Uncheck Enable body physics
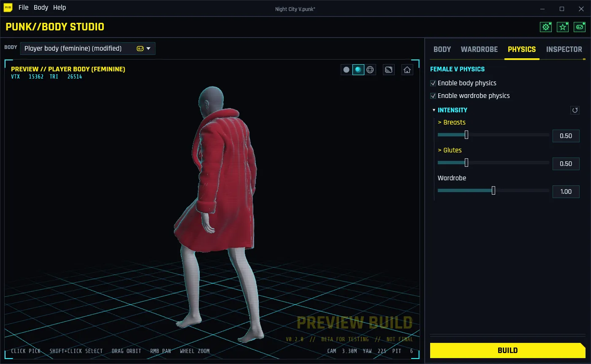 click(x=433, y=83)
